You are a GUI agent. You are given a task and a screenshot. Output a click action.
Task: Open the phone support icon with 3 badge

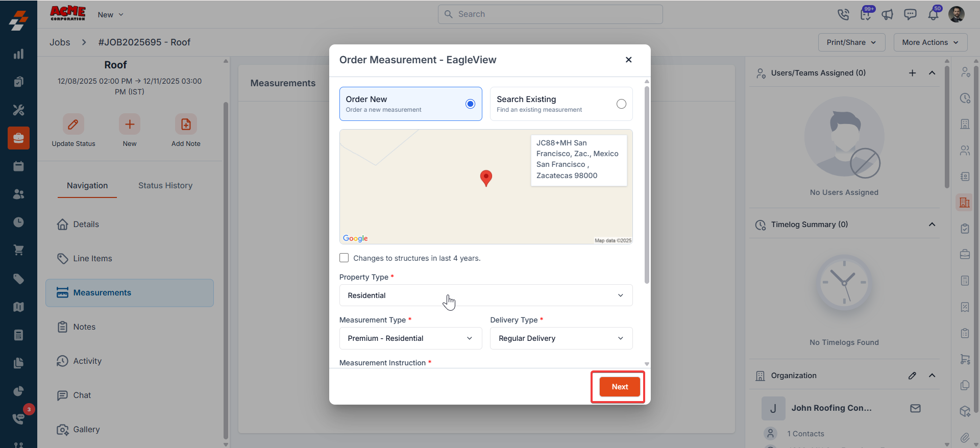(18, 418)
